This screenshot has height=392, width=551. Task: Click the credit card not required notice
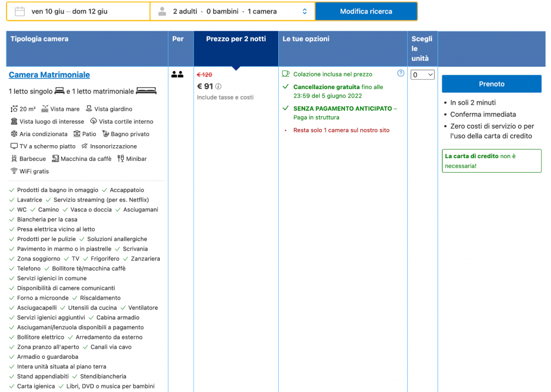coord(491,161)
